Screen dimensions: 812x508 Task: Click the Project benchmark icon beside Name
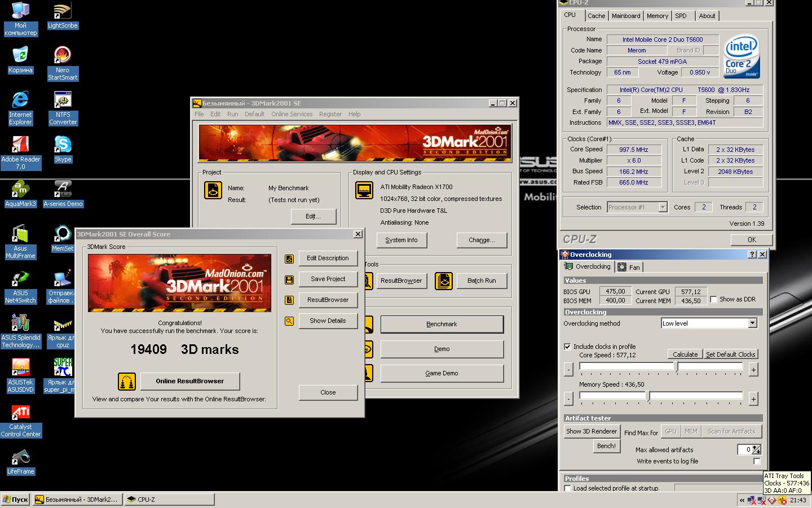(x=213, y=190)
